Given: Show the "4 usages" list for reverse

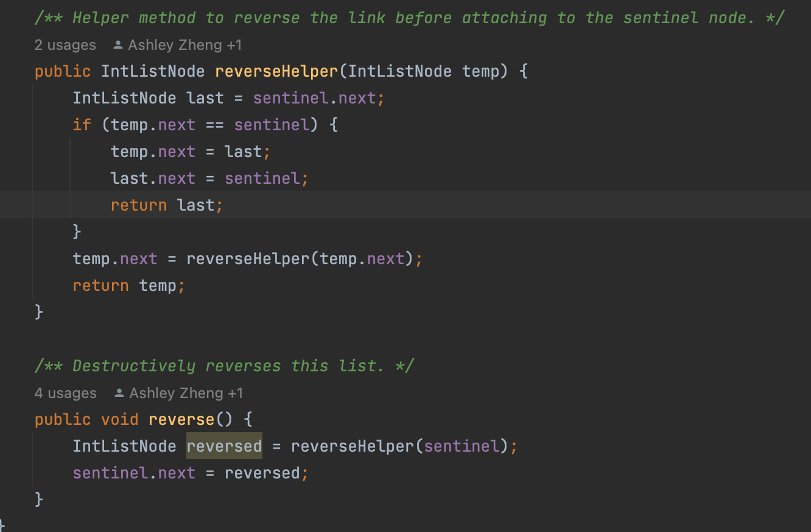Looking at the screenshot, I should pos(65,393).
